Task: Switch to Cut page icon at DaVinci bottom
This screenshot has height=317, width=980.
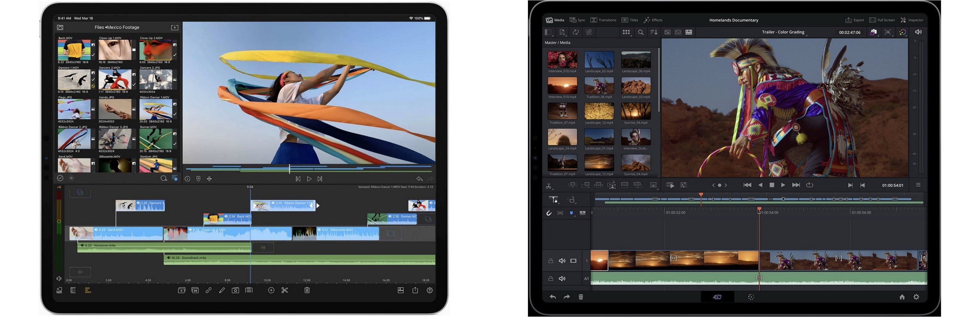Action: 718,297
